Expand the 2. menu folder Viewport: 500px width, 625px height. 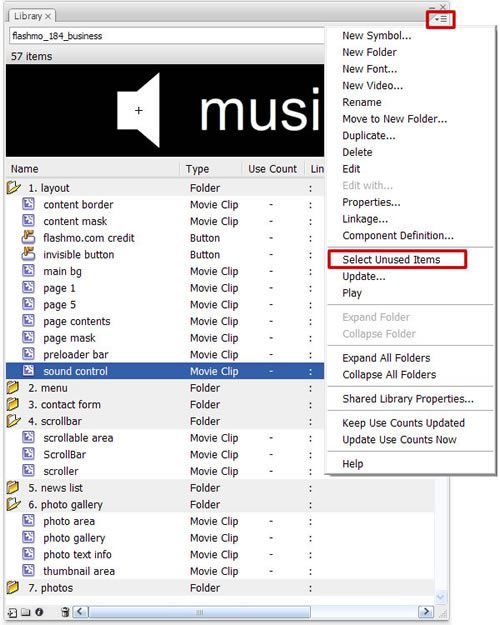(13, 387)
